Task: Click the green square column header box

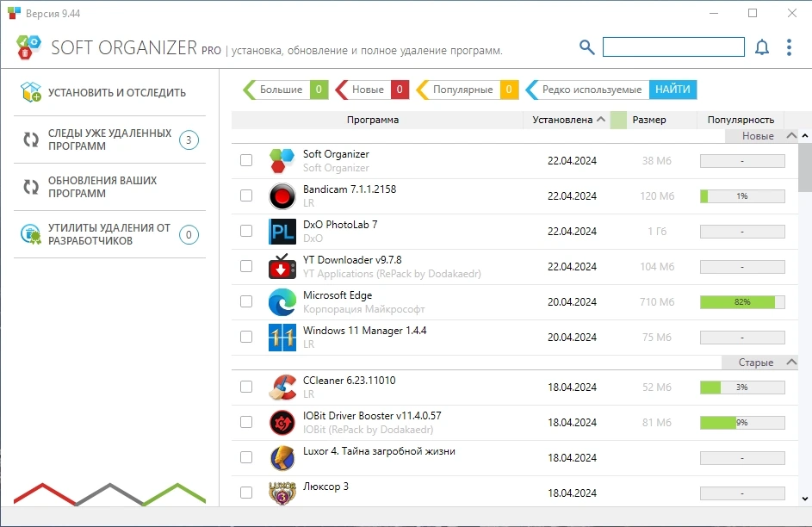Action: (618, 120)
